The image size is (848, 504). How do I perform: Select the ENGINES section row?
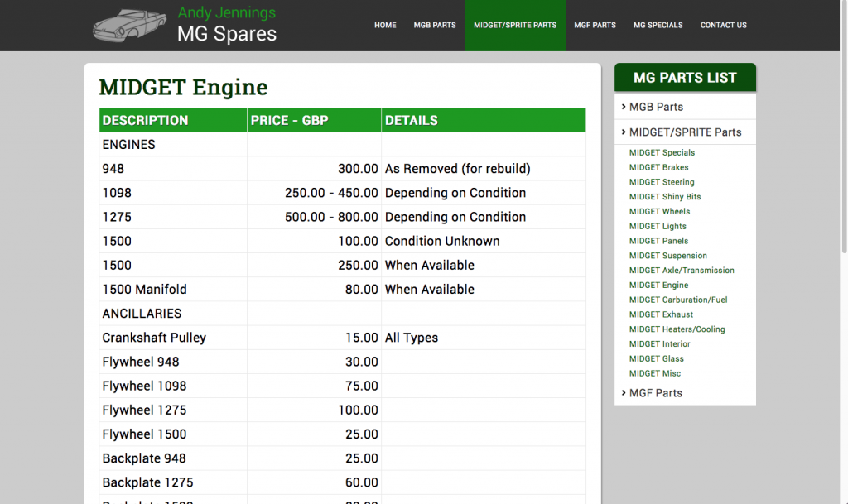[342, 144]
